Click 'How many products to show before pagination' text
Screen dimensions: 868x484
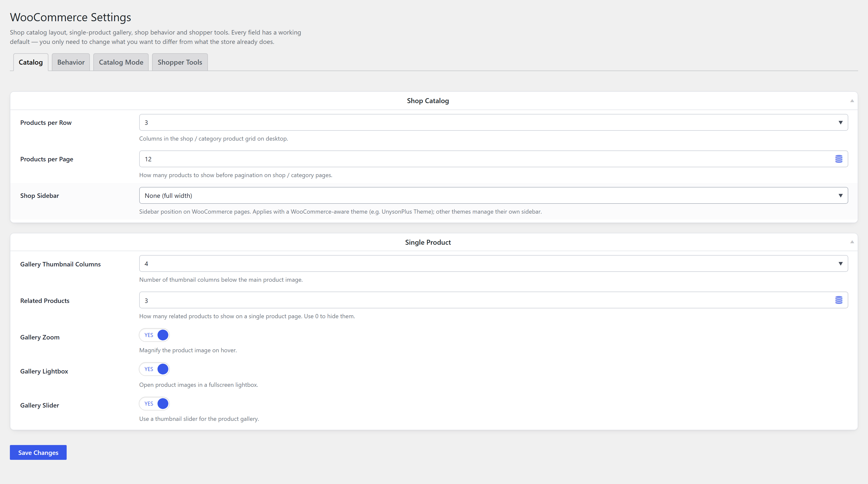click(236, 175)
